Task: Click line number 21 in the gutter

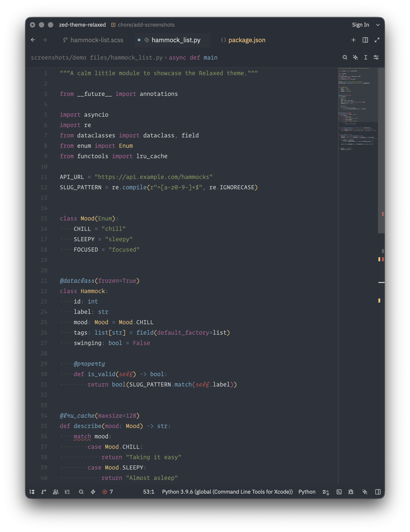Action: coord(44,281)
